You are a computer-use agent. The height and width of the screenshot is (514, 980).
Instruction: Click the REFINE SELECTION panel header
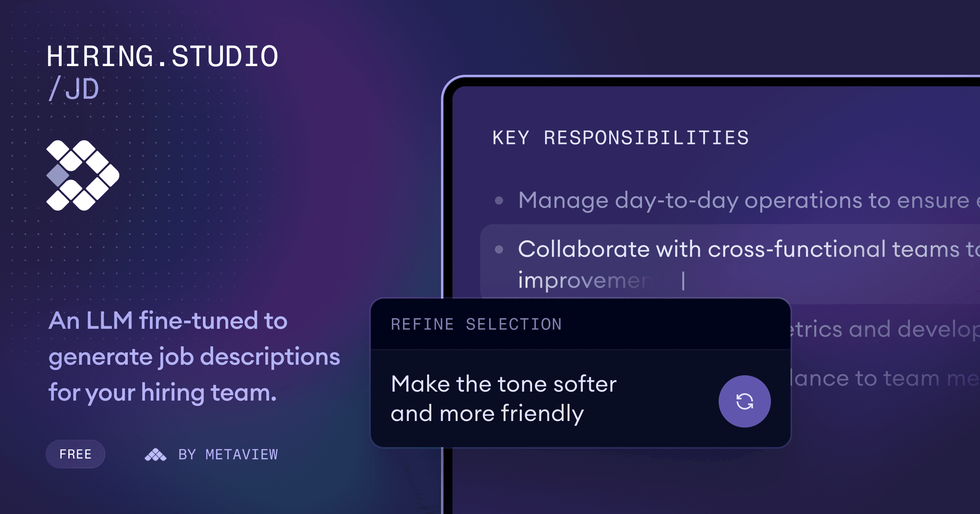pyautogui.click(x=476, y=324)
